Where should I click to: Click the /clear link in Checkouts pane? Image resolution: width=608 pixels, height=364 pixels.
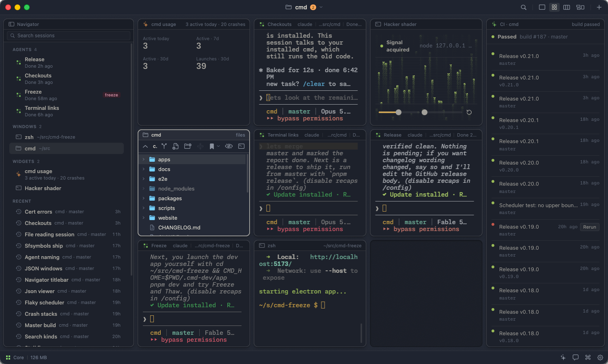tap(314, 84)
